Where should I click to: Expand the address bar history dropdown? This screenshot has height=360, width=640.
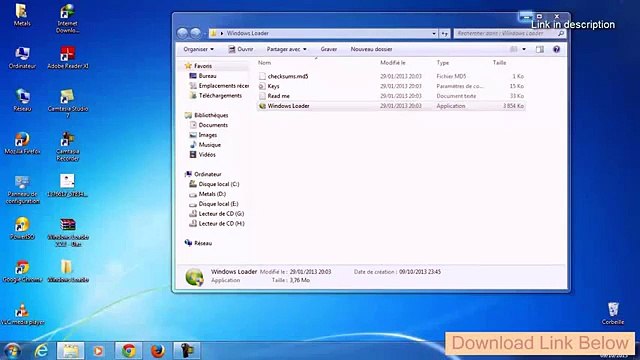tap(434, 33)
